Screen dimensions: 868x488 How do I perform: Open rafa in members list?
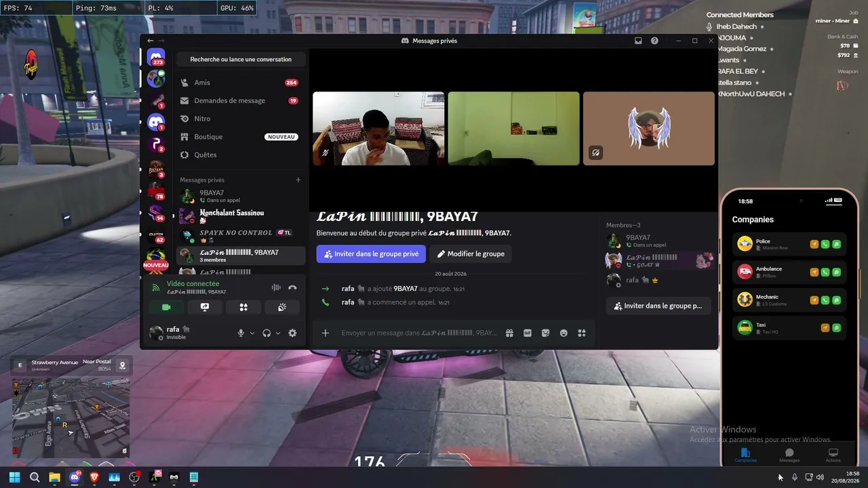click(x=658, y=280)
